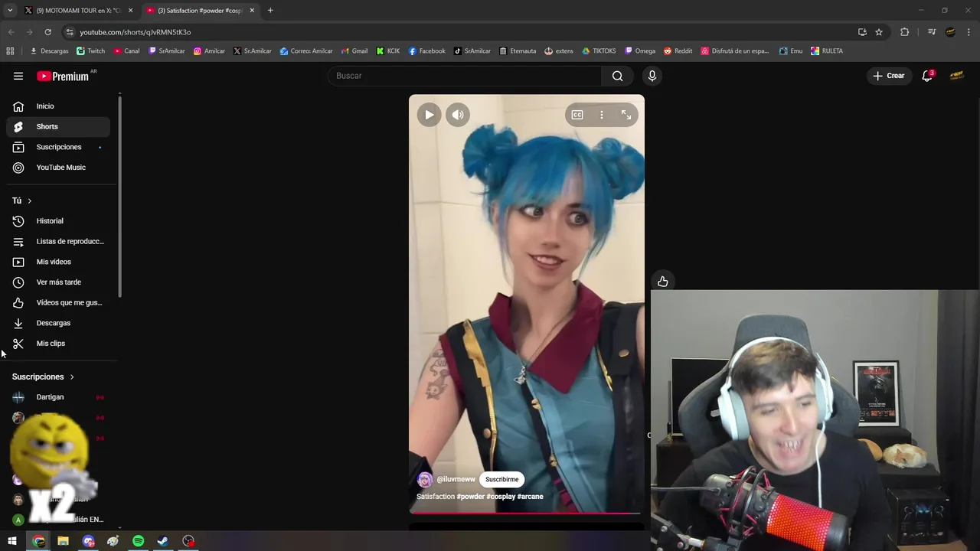Open a new browser tab
980x551 pixels.
[x=270, y=11]
